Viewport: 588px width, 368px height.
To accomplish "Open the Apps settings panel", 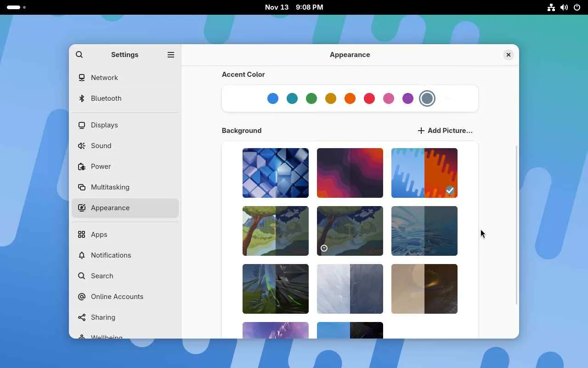I will (x=125, y=235).
